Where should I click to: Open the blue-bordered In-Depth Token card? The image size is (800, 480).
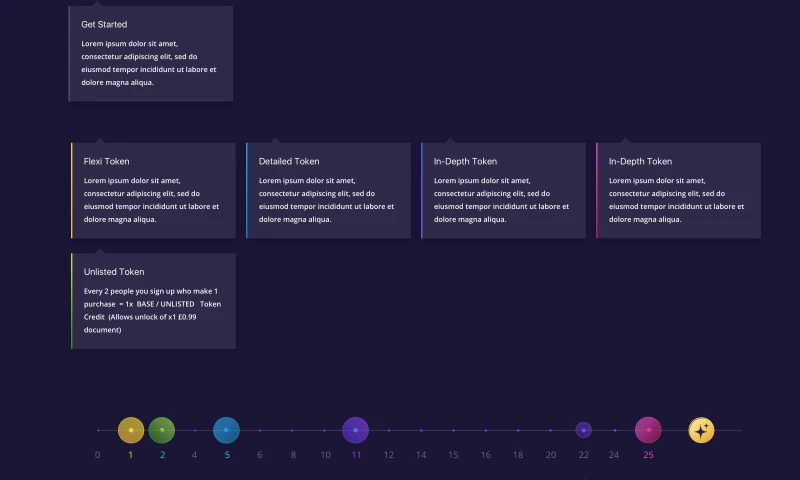pyautogui.click(x=503, y=190)
